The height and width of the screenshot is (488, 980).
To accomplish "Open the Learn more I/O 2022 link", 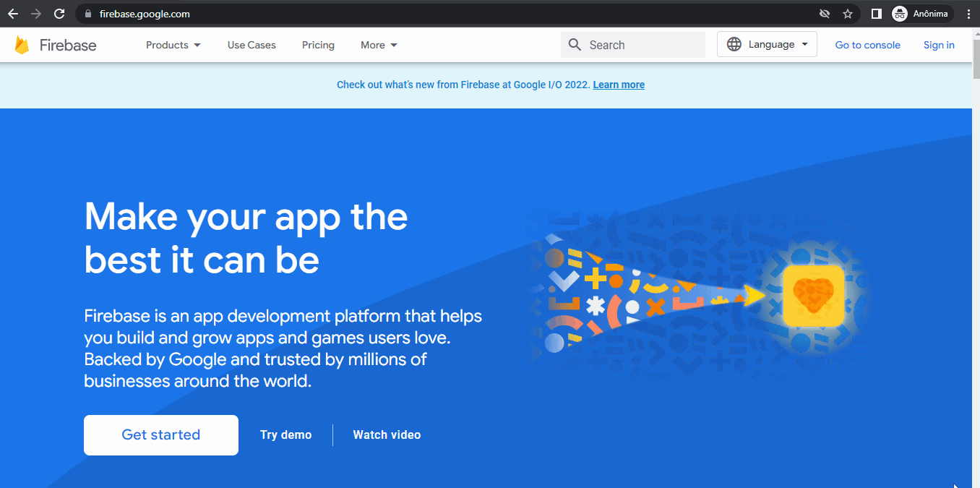I will pyautogui.click(x=619, y=85).
